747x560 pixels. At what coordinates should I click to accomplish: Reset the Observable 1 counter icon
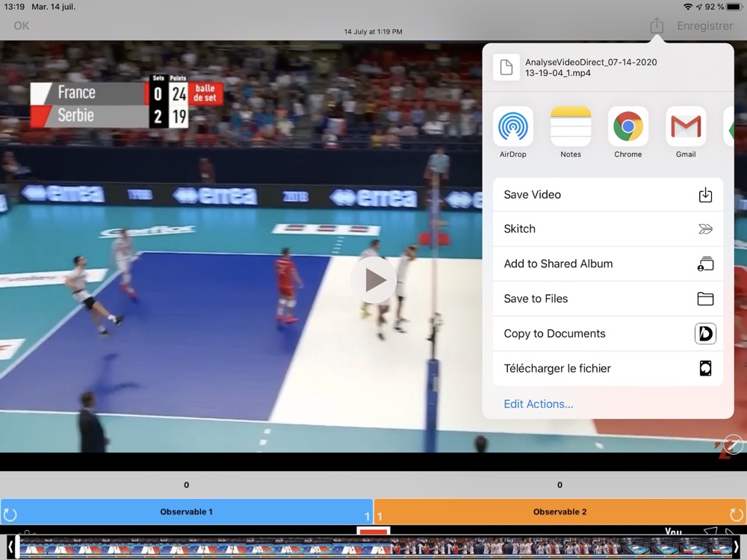[10, 514]
